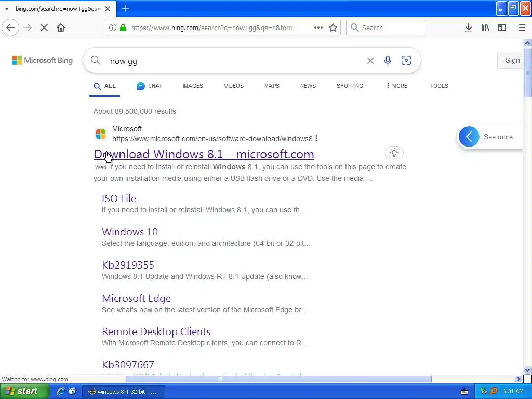Click the vertical scrollbar up arrow

[x=527, y=43]
